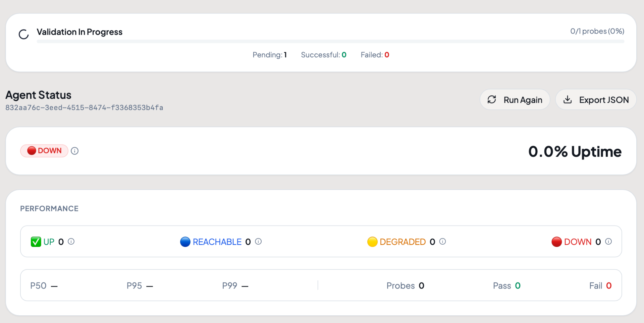Click the Export JSON button
The height and width of the screenshot is (323, 644).
coord(596,100)
